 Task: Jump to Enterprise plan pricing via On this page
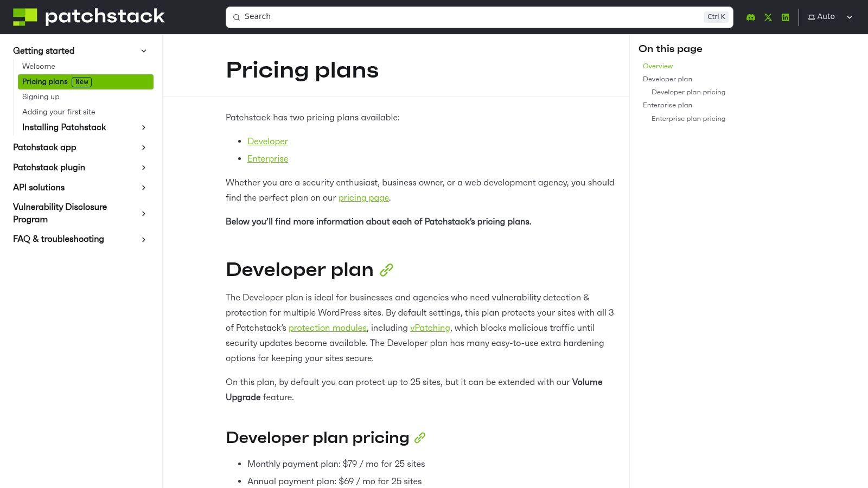click(688, 119)
